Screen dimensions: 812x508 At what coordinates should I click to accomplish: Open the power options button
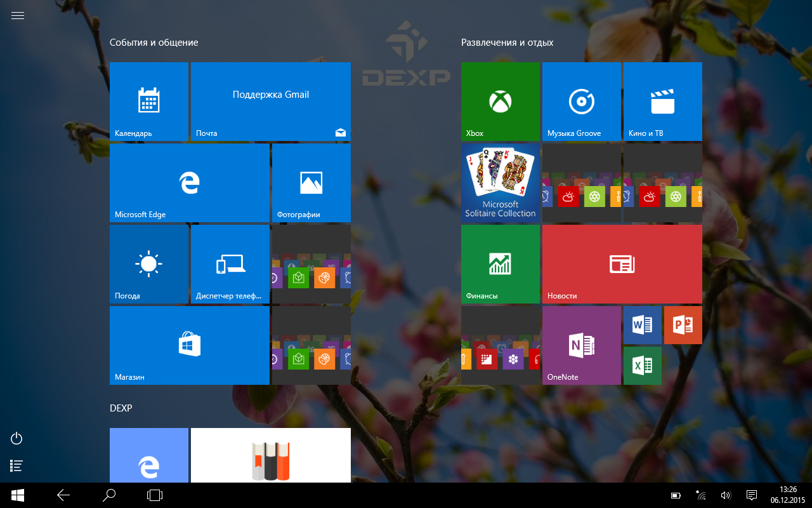tap(17, 438)
